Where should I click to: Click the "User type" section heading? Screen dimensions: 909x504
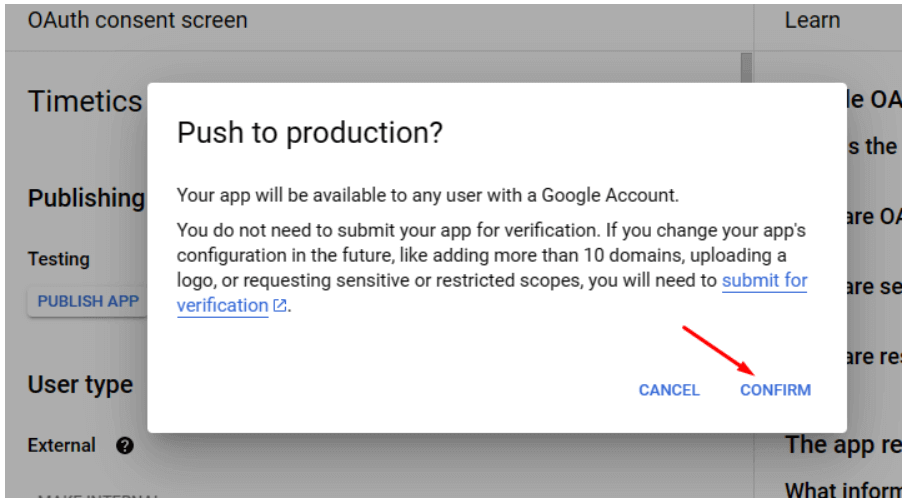click(81, 385)
